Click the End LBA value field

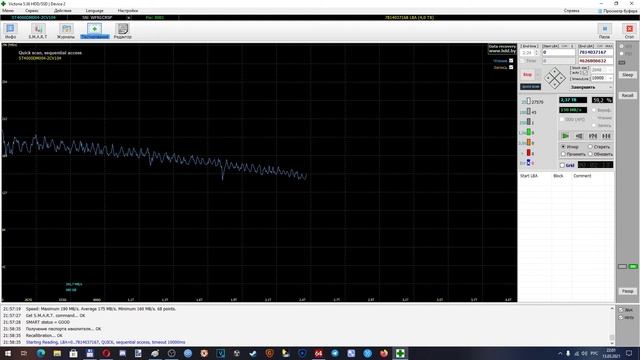coord(596,53)
